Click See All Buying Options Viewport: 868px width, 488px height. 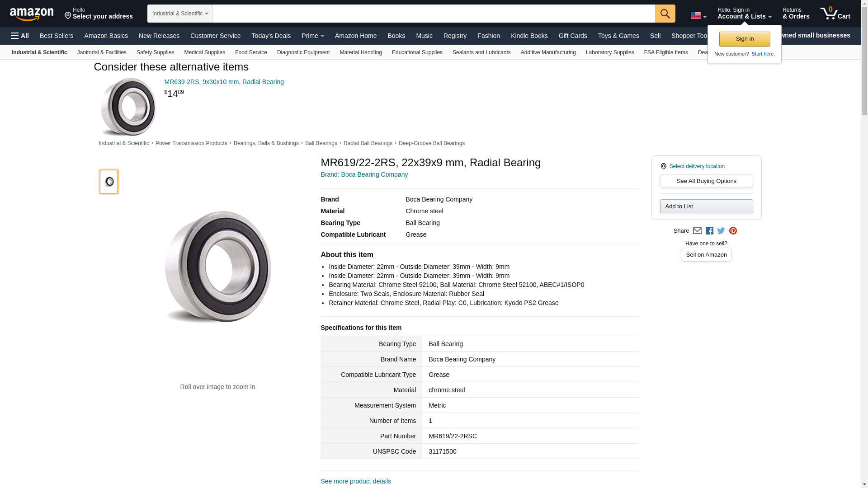click(x=706, y=181)
